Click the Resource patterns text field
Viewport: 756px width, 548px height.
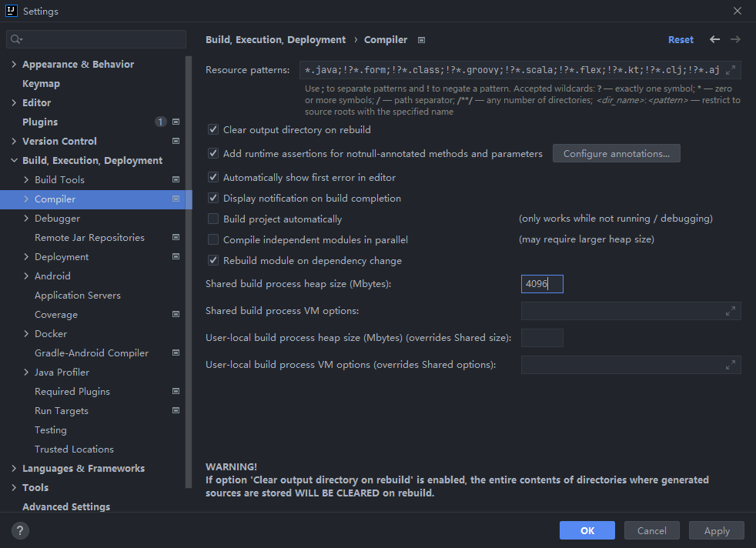pyautogui.click(x=520, y=70)
